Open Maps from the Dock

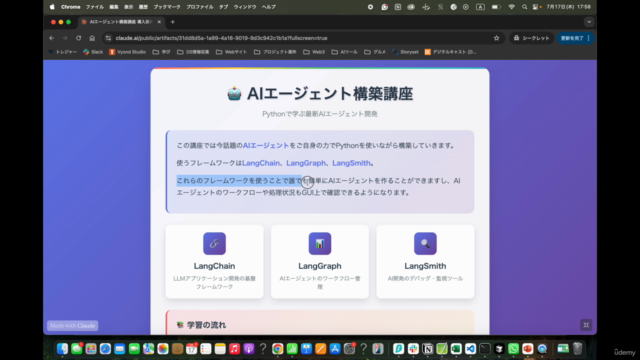(x=148, y=349)
